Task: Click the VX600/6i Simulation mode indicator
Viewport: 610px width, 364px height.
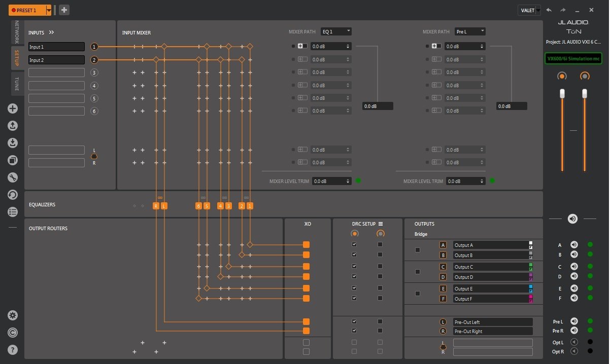Action: (573, 59)
